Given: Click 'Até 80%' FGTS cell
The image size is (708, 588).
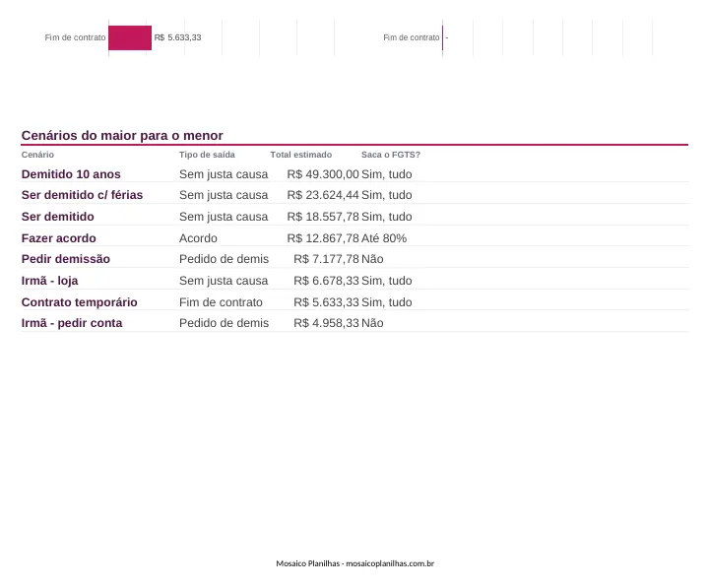Looking at the screenshot, I should 384,238.
